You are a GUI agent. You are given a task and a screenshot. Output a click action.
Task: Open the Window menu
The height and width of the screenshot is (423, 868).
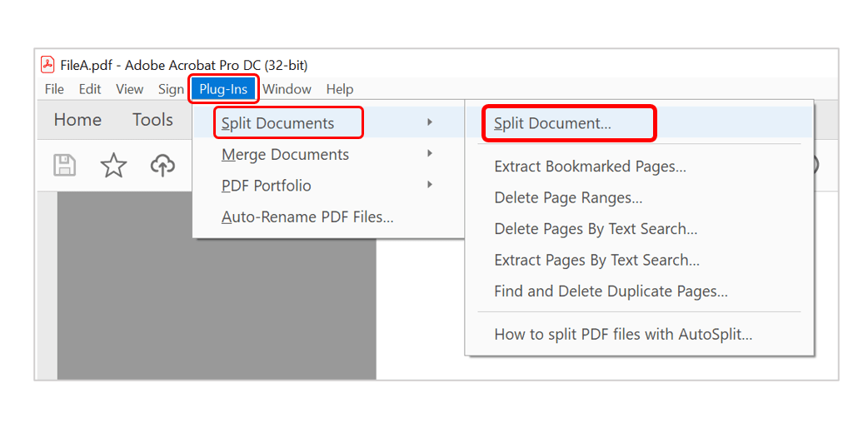tap(287, 89)
